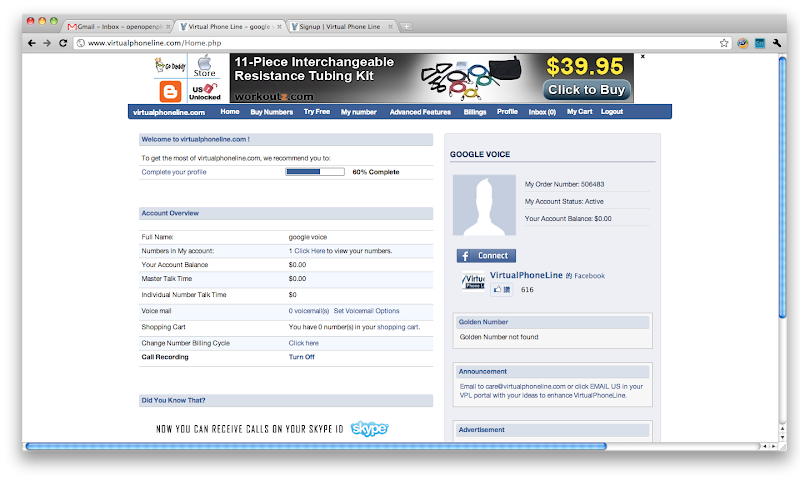800x481 pixels.
Task: Open the Try Free menu item
Action: coord(317,112)
